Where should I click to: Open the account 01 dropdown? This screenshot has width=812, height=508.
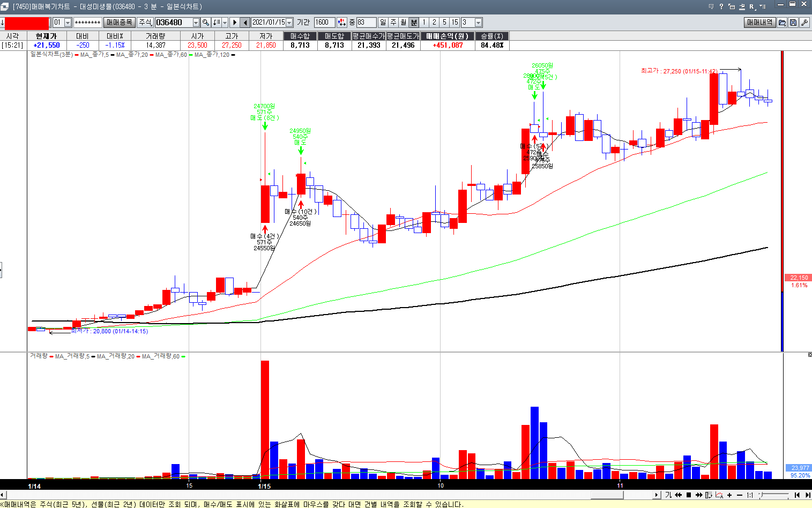coord(68,23)
